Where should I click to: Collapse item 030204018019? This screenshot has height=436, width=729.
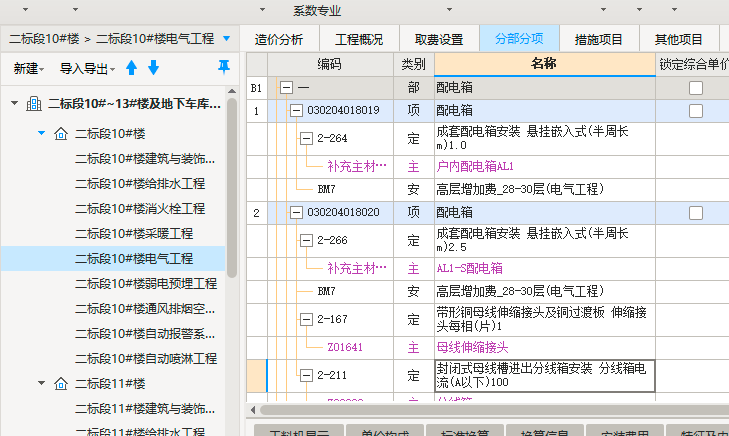296,111
